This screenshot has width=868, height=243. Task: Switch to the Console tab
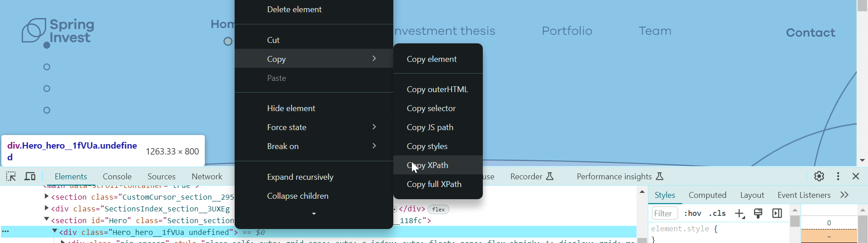117,177
